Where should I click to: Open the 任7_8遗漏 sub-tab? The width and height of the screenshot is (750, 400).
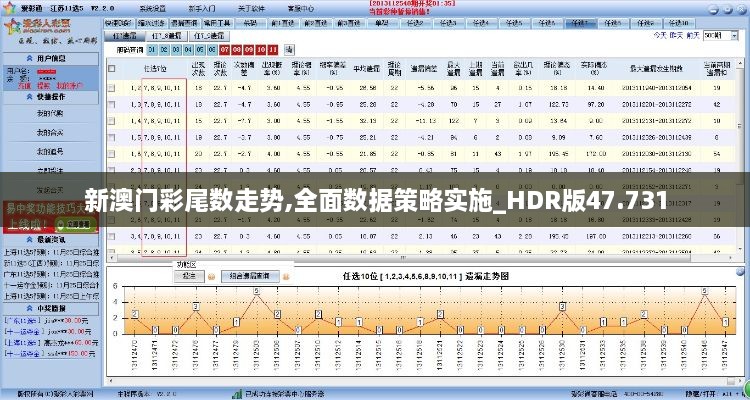point(166,36)
